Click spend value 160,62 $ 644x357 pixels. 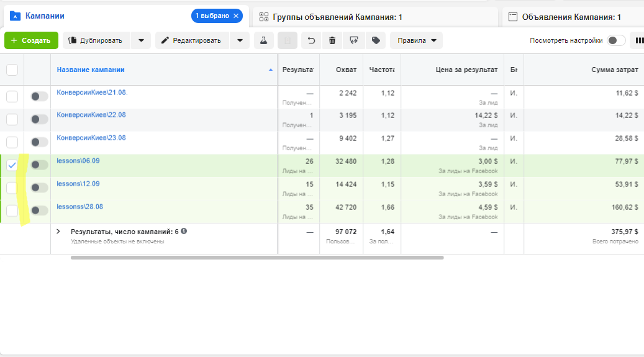pyautogui.click(x=625, y=207)
